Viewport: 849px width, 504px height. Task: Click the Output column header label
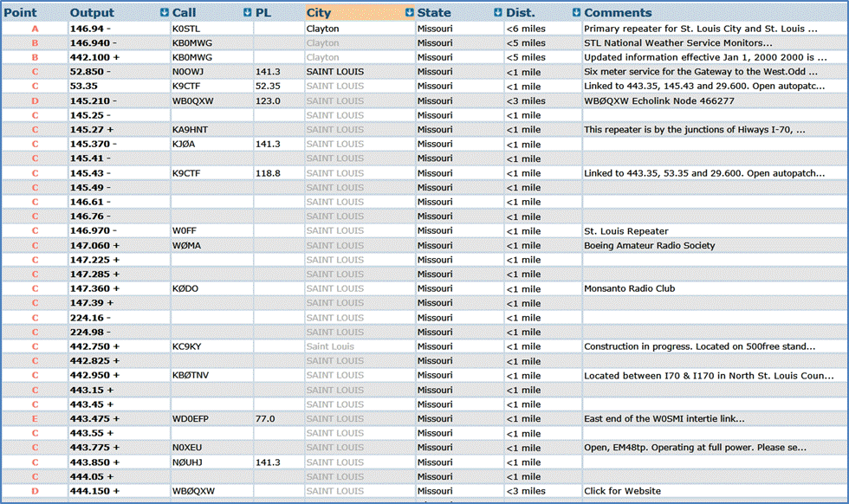click(92, 12)
